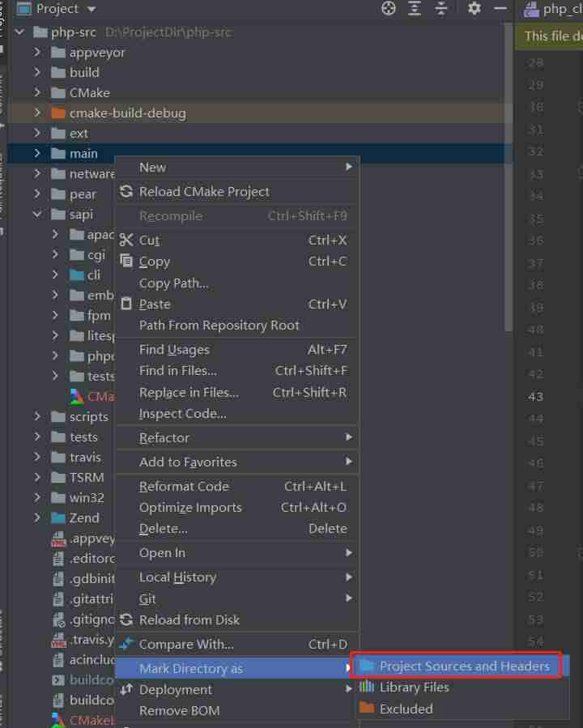The height and width of the screenshot is (728, 583).
Task: Open the Project view dropdown arrow
Action: pos(91,9)
